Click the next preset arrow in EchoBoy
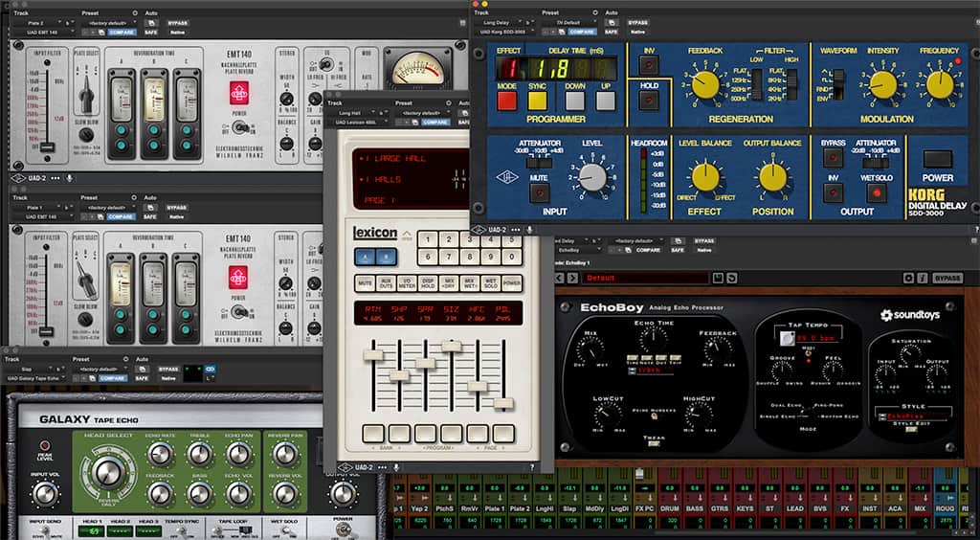The image size is (980, 540). point(570,278)
